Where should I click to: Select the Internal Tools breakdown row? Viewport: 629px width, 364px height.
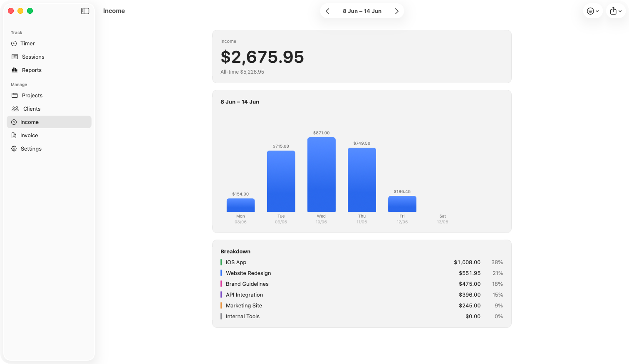(362, 317)
